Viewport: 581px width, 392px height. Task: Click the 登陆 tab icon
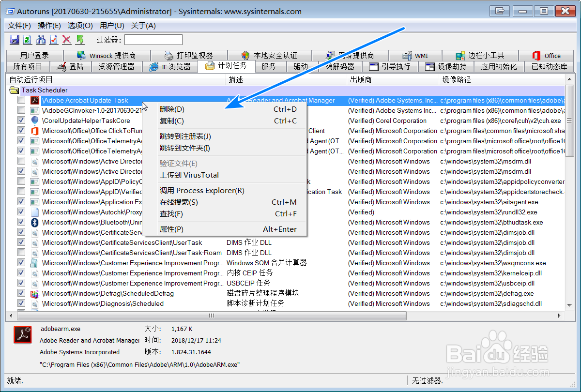pos(61,67)
